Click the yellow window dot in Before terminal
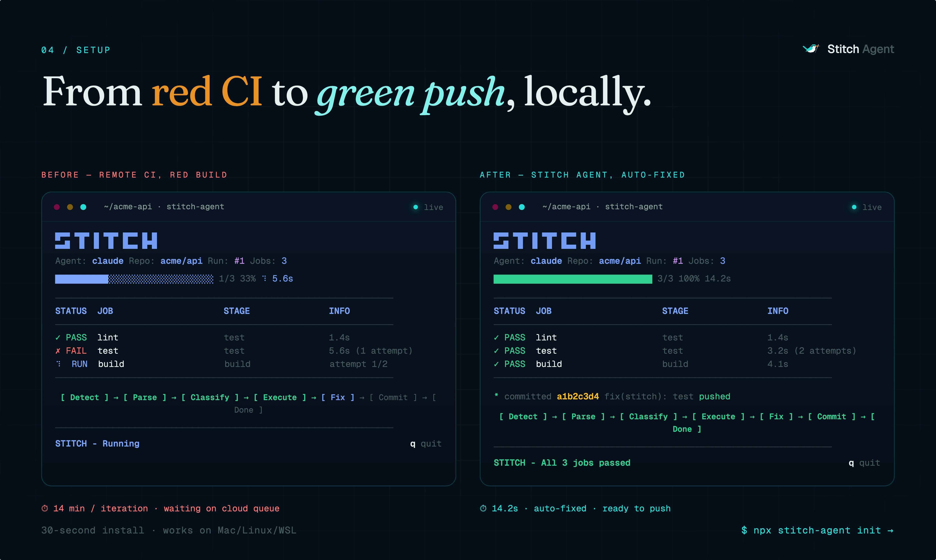The width and height of the screenshot is (936, 560). coord(70,207)
